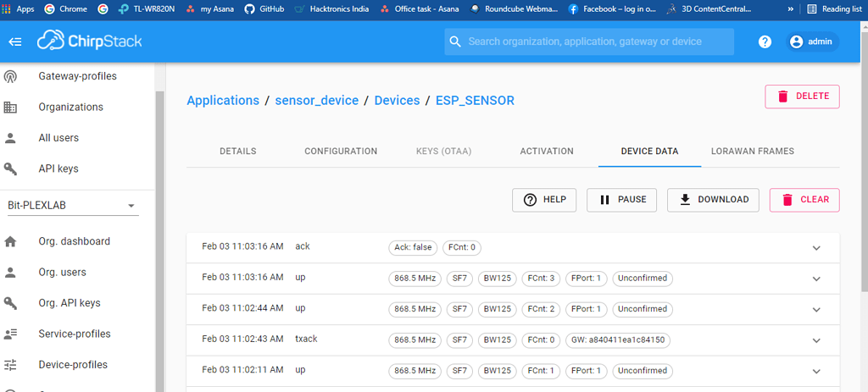This screenshot has width=868, height=392.
Task: Switch to the LoRaWAN Frames tab
Action: point(753,152)
